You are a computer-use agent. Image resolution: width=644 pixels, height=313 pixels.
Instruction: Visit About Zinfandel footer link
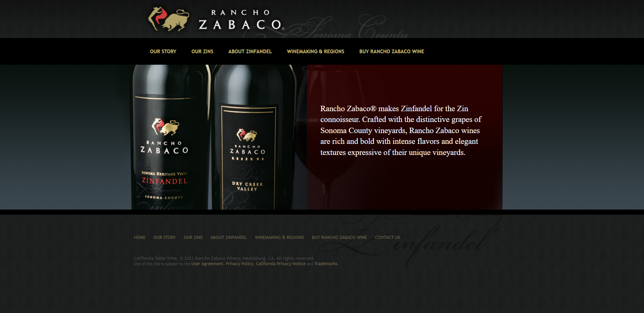tap(229, 238)
